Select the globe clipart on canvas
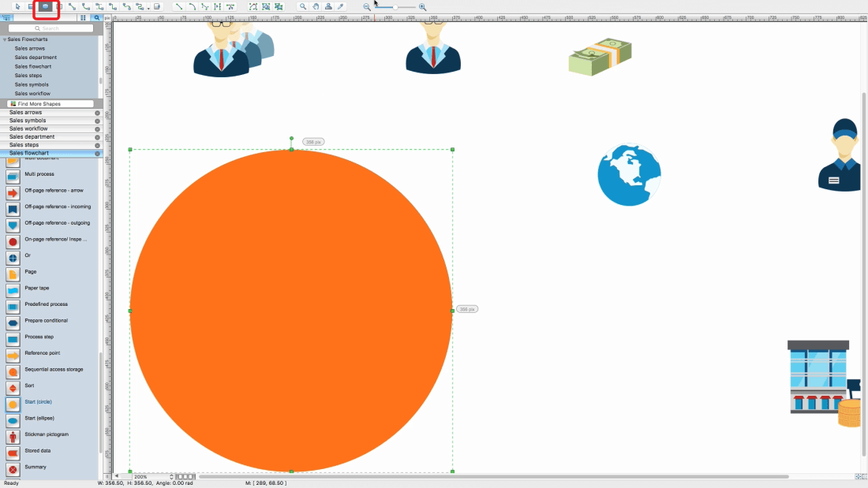This screenshot has width=868, height=488. coord(630,175)
